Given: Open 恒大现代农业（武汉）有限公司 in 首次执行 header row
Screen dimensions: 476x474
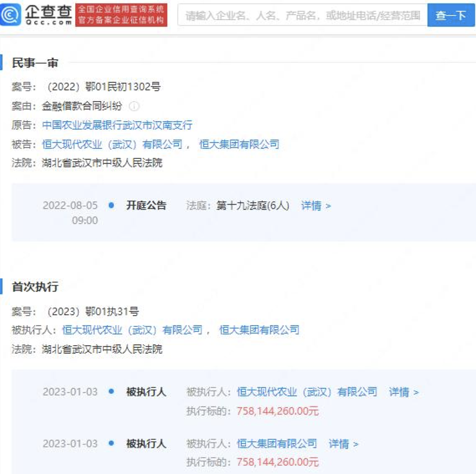Looking at the screenshot, I should pyautogui.click(x=132, y=330).
